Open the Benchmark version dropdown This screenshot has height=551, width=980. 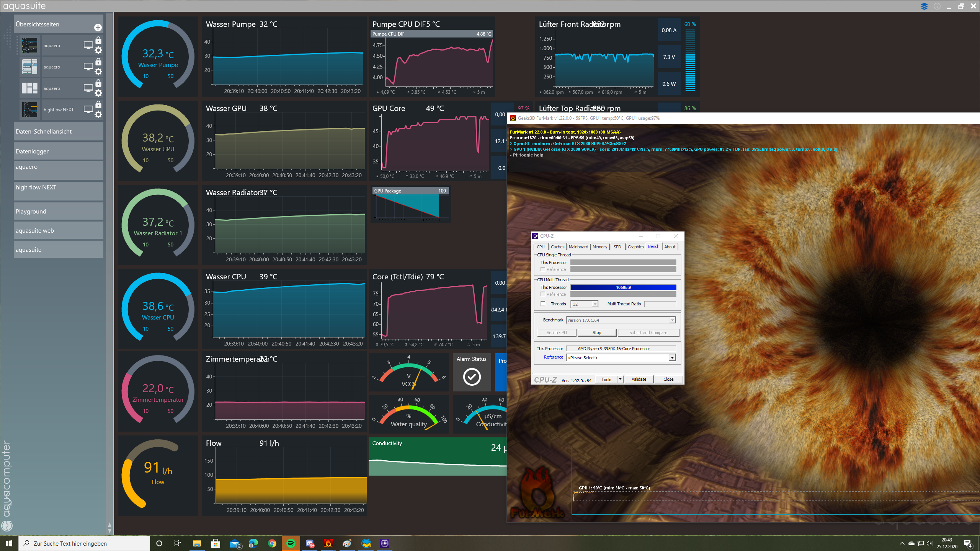pos(672,320)
